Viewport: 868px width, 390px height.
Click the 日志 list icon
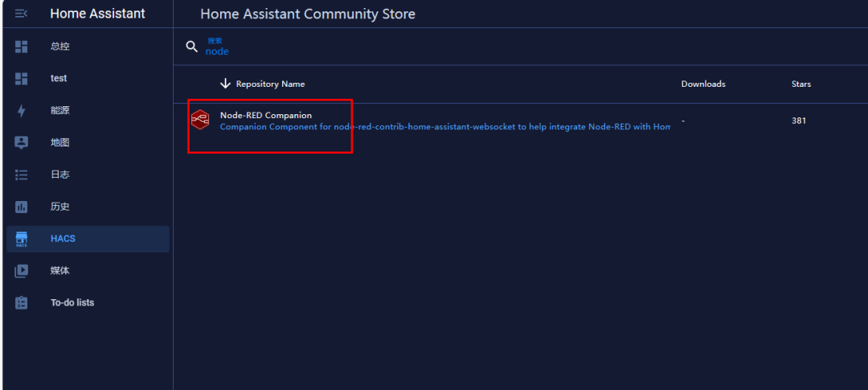click(x=21, y=174)
